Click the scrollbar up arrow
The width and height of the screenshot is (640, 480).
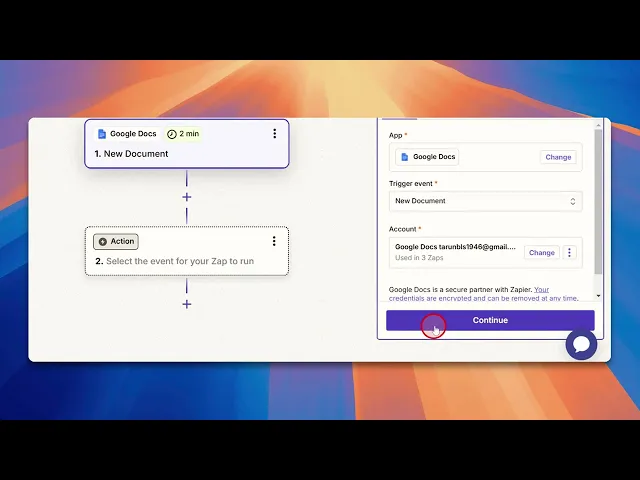point(598,125)
